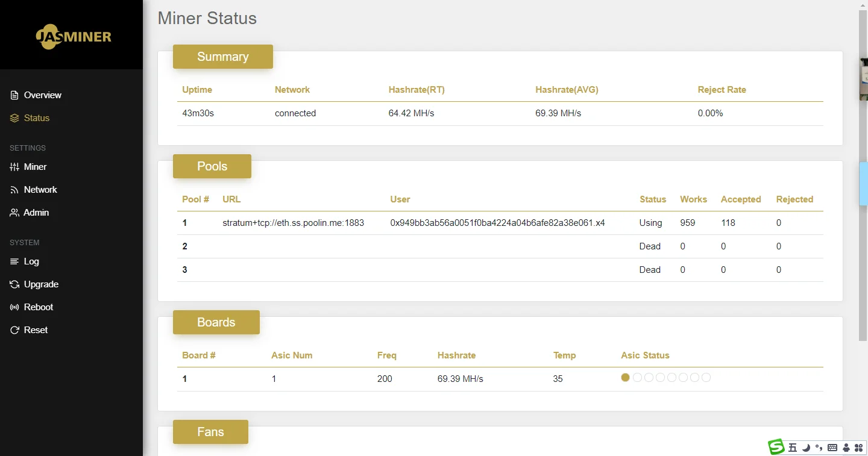
Task: Click the punctuation mode icon in IME bar
Action: 819,448
